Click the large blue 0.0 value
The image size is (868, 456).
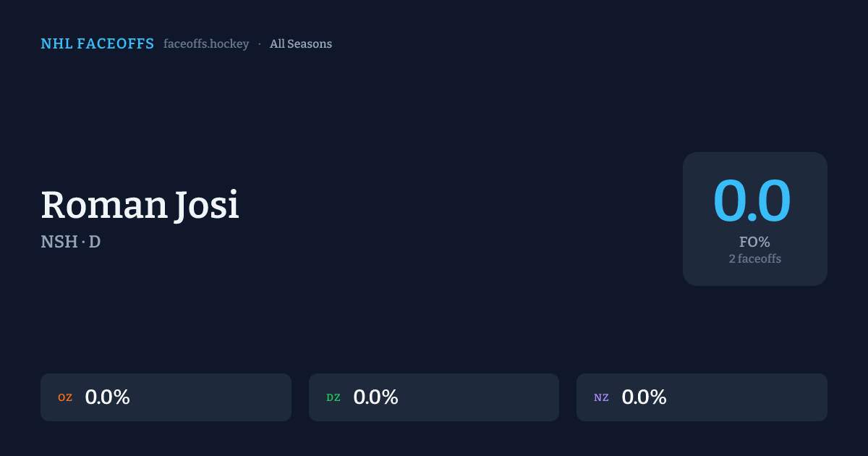point(752,200)
